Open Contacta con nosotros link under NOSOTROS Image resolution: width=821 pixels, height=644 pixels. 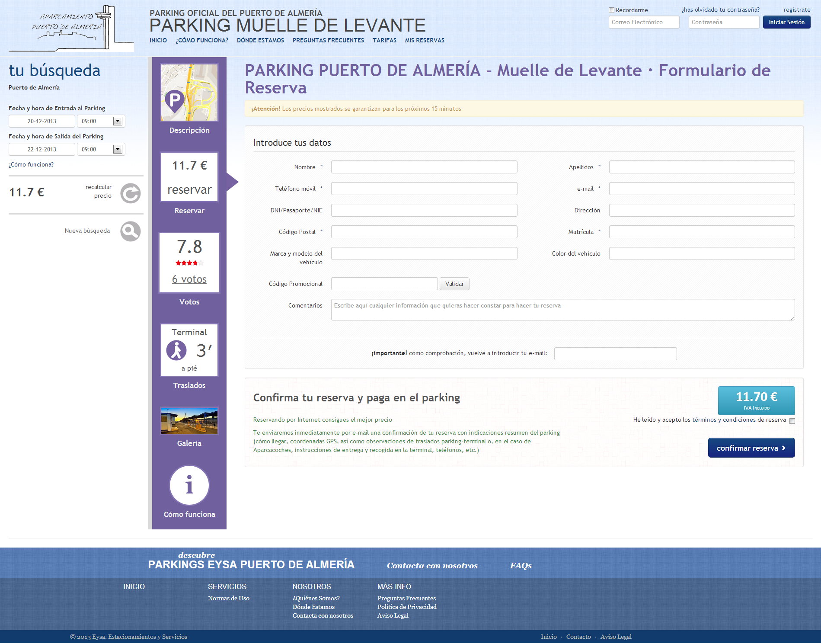(x=323, y=615)
